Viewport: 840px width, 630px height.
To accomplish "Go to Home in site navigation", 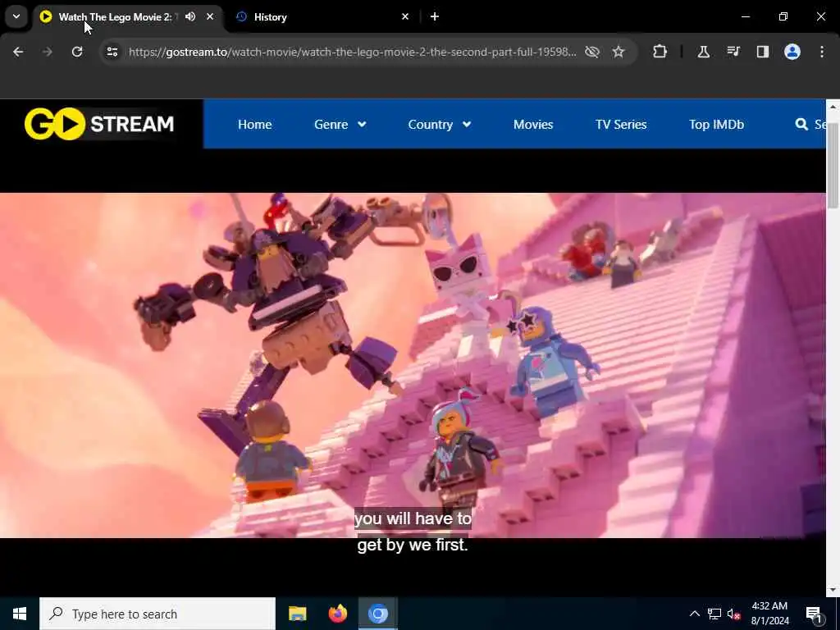I will 255,125.
